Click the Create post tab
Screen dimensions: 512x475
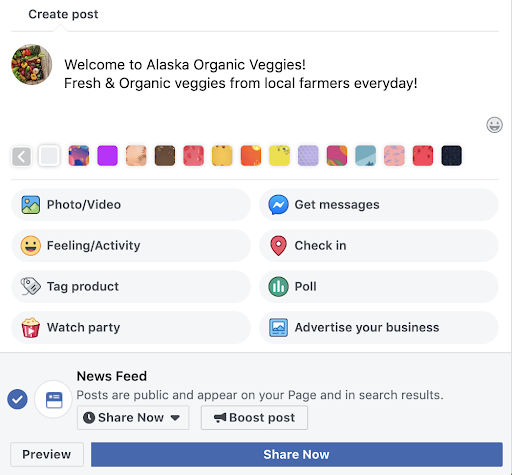[63, 14]
